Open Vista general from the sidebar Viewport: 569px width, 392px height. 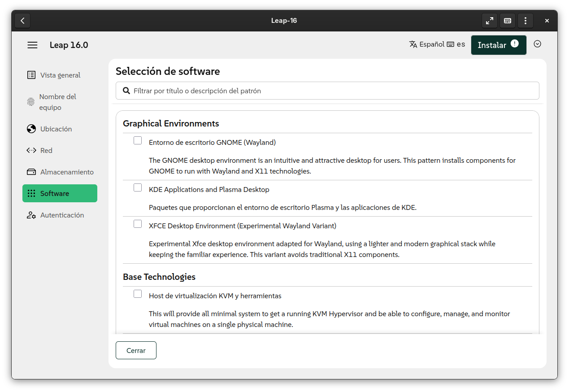tap(60, 75)
